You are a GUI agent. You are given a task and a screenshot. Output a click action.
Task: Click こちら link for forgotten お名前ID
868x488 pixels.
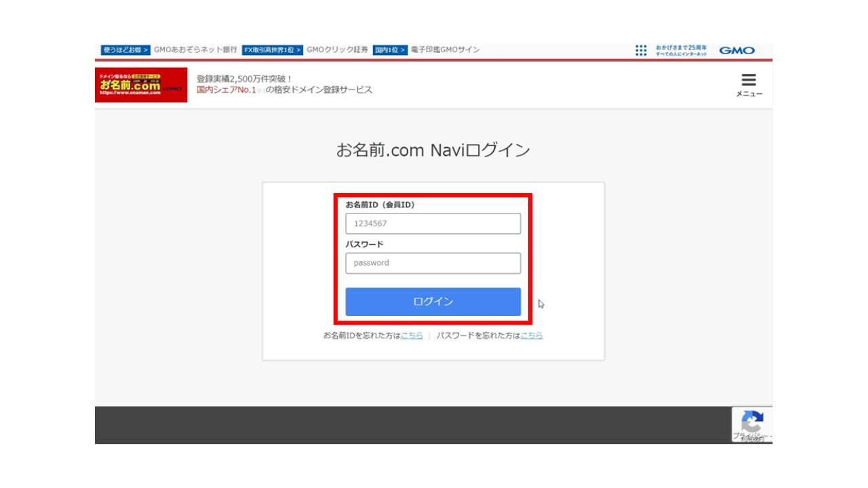click(x=413, y=335)
